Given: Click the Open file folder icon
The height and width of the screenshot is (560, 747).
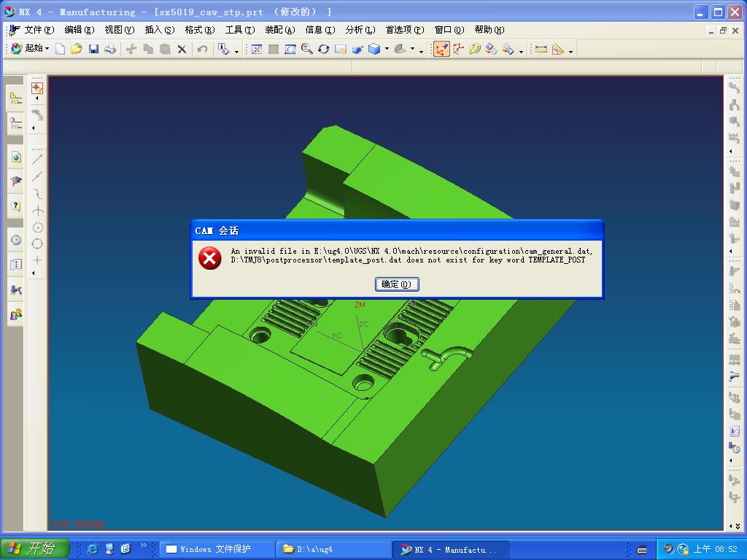Looking at the screenshot, I should pyautogui.click(x=76, y=49).
